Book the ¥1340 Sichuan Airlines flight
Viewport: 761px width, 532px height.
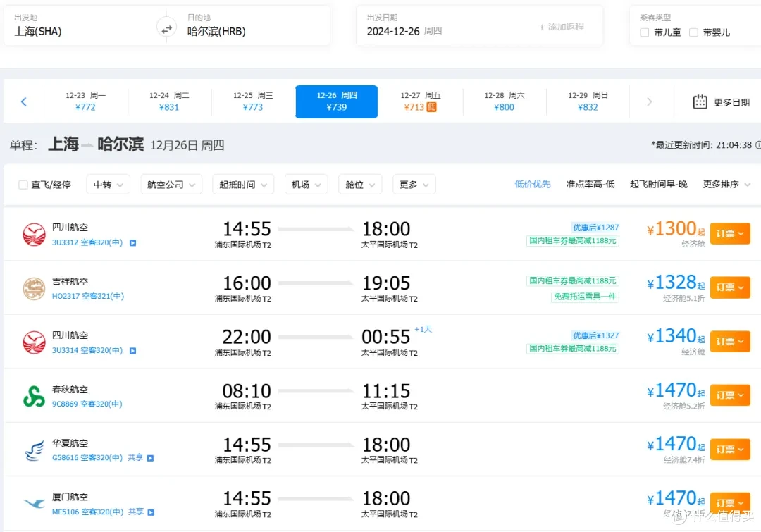click(x=730, y=341)
